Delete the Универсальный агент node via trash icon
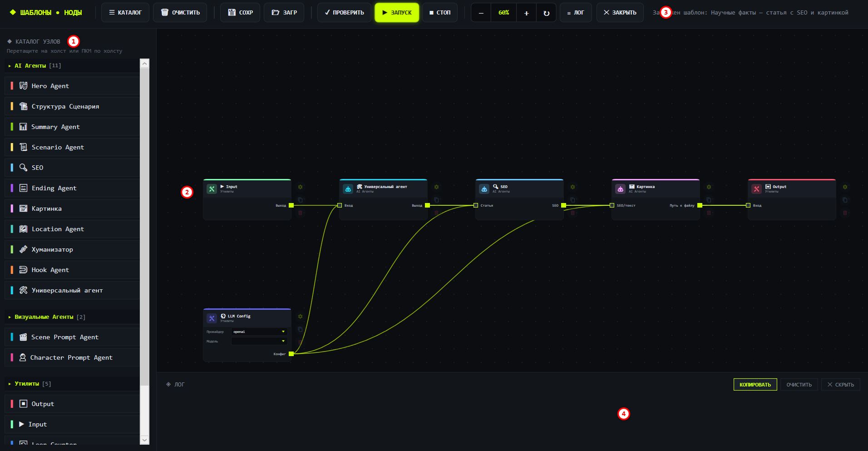This screenshot has height=451, width=868. (436, 213)
